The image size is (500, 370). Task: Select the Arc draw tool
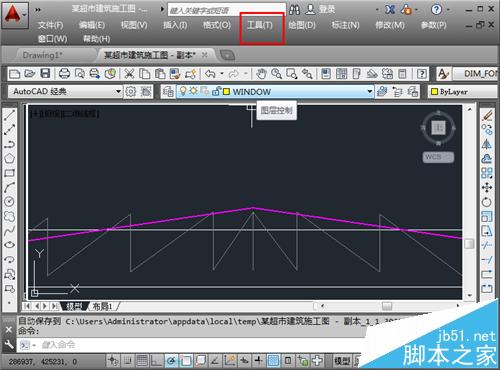pyautogui.click(x=9, y=187)
